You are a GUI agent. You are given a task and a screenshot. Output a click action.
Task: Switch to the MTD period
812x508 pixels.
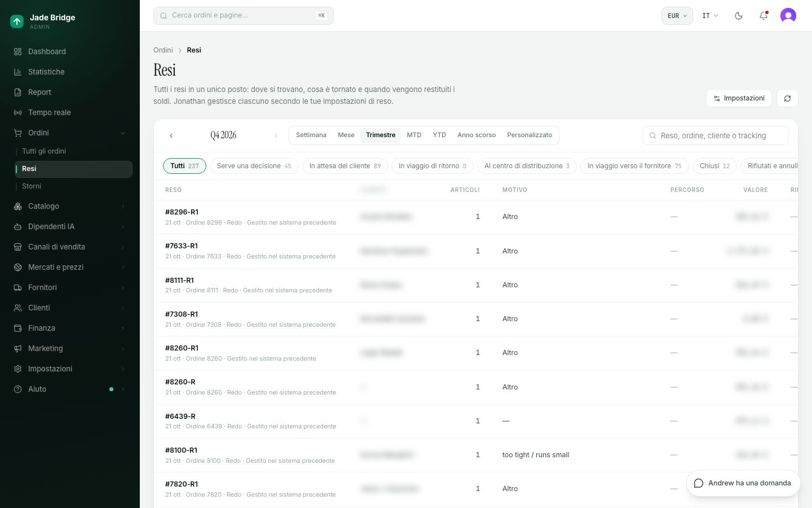click(414, 135)
